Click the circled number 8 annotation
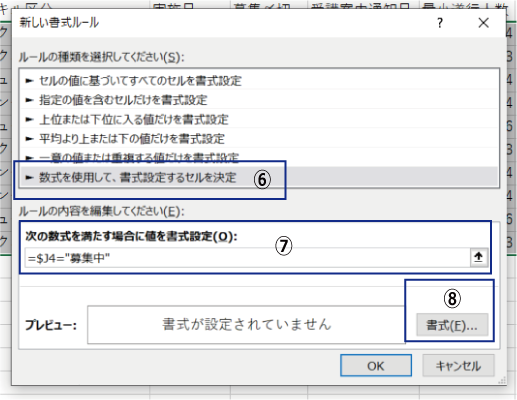The height and width of the screenshot is (400, 517). click(x=452, y=298)
